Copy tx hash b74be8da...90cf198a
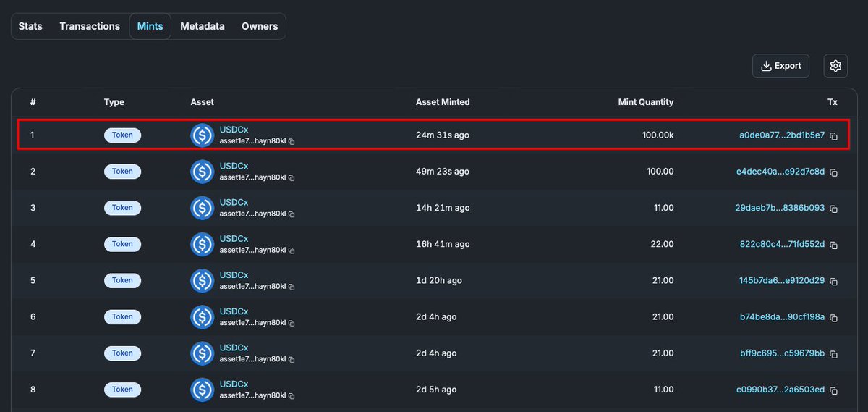 (833, 317)
